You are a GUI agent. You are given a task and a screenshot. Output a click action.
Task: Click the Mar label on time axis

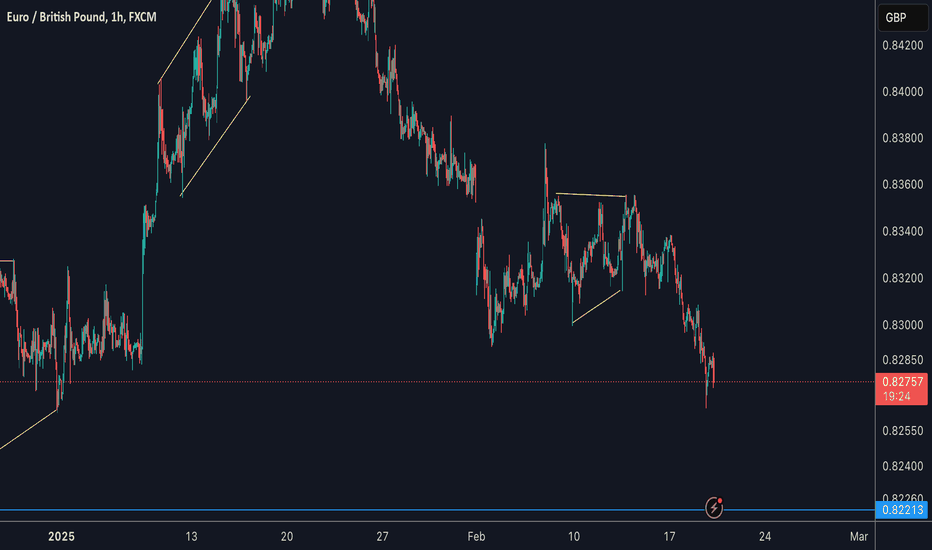(x=859, y=536)
